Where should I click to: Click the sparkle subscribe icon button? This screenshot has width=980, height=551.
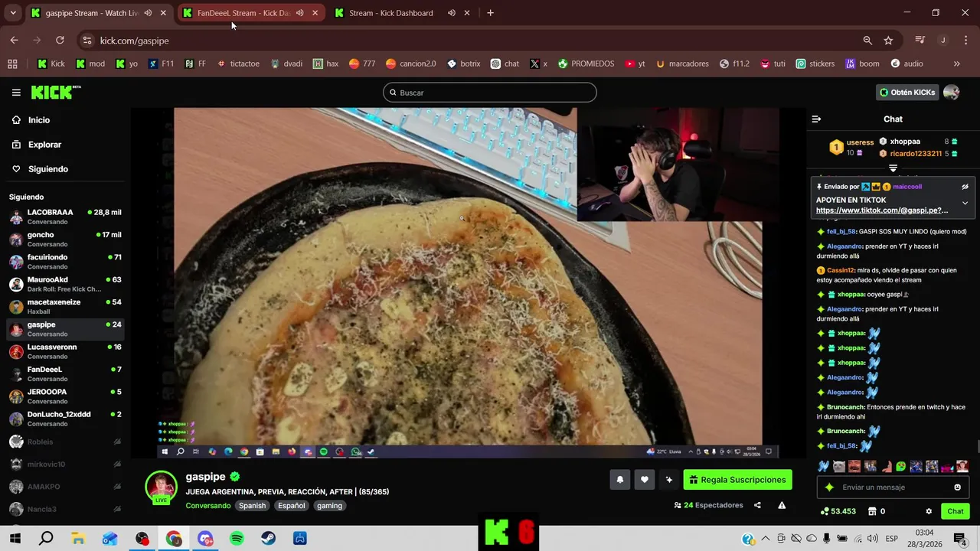(669, 480)
